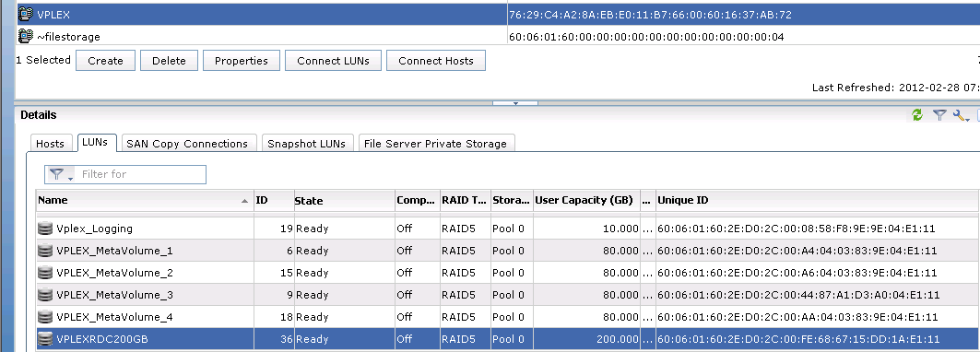This screenshot has width=980, height=352.
Task: Click the VPLEX_MetaVolume_3 disk icon
Action: [45, 295]
